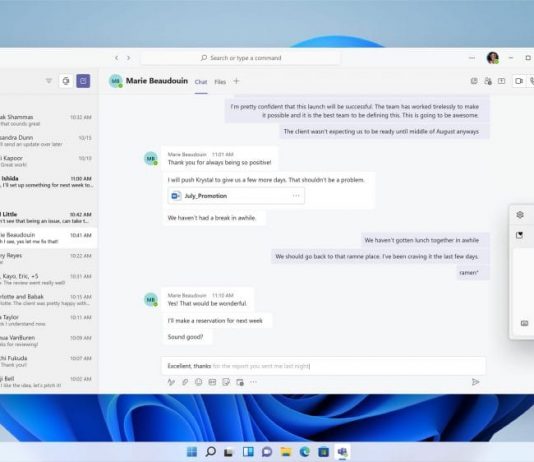Insert a GIF
Screen dimensions: 534x462
coord(212,382)
